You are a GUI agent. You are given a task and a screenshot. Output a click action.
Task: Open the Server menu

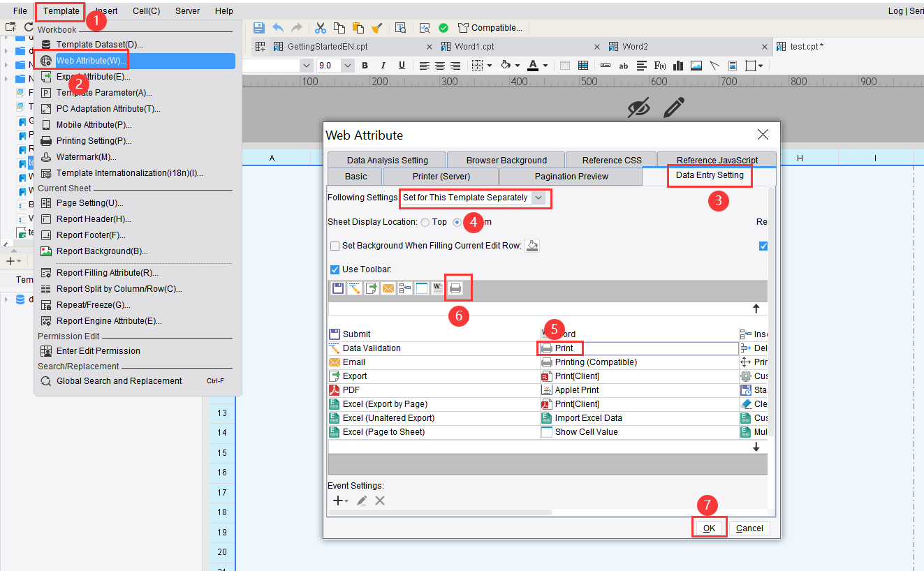(x=186, y=10)
